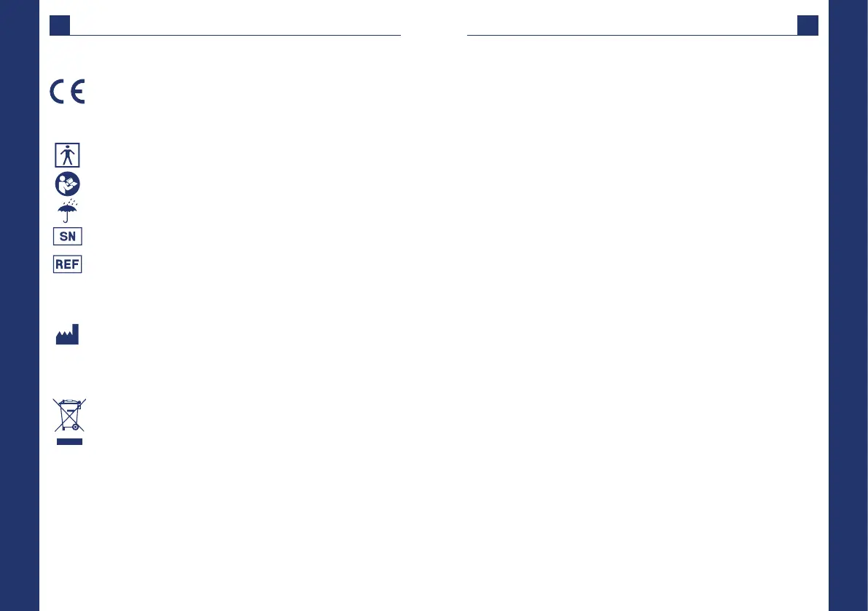
Task: Select the keep-dry umbrella symbol
Action: pos(67,213)
